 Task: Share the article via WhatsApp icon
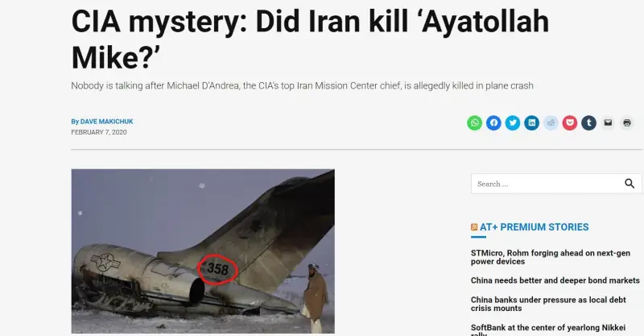(474, 123)
